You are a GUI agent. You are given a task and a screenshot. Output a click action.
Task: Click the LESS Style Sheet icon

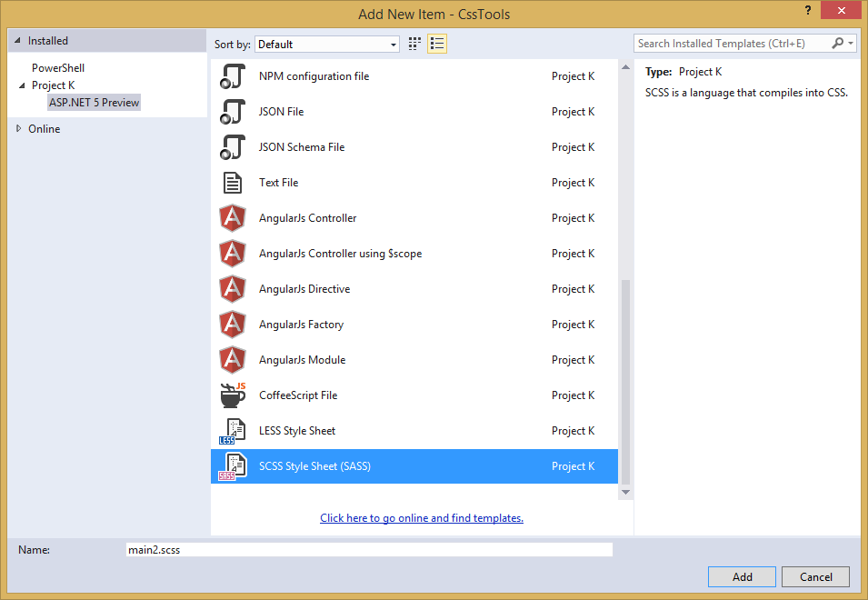pos(233,431)
